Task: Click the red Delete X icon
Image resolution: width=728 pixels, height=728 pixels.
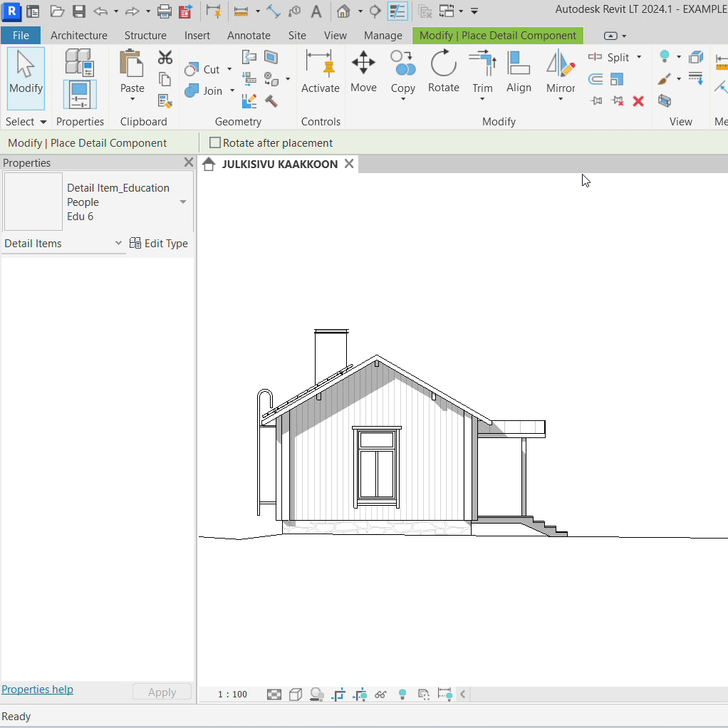Action: tap(638, 101)
